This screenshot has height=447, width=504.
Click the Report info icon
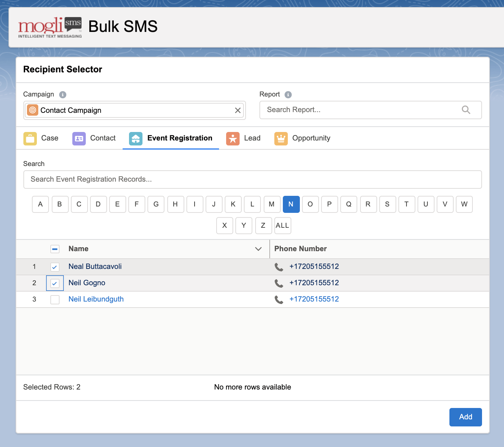[x=288, y=95]
